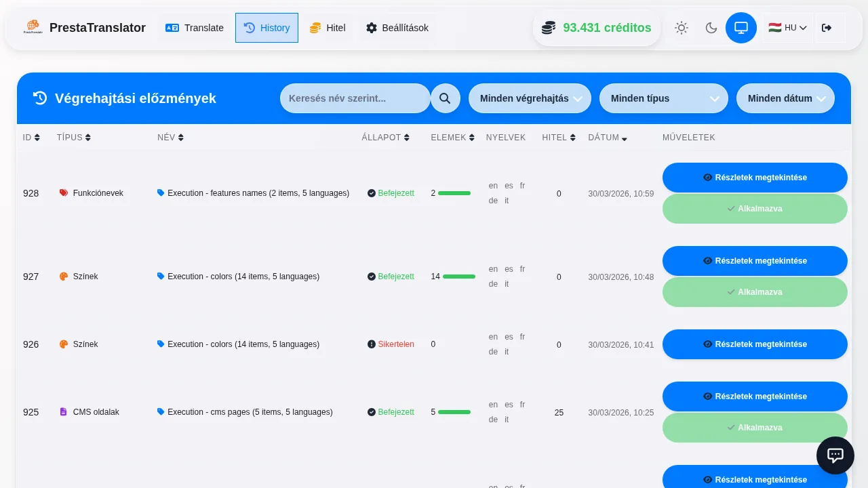Image resolution: width=868 pixels, height=488 pixels.
Task: Switch to light theme sun icon
Action: (x=681, y=28)
